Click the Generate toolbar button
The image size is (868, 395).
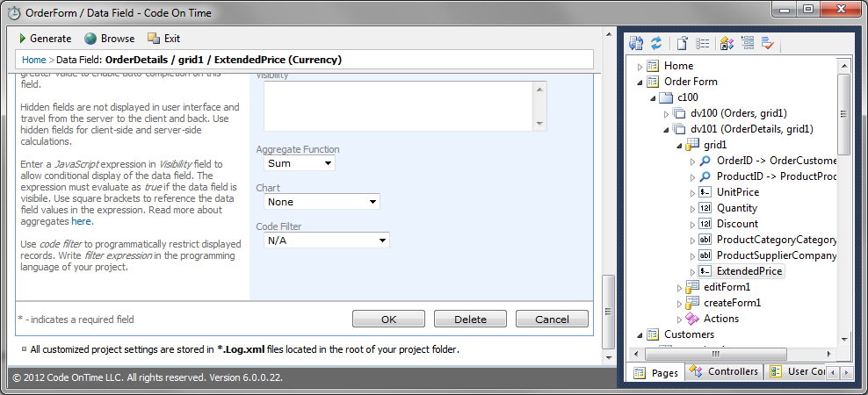pyautogui.click(x=46, y=38)
